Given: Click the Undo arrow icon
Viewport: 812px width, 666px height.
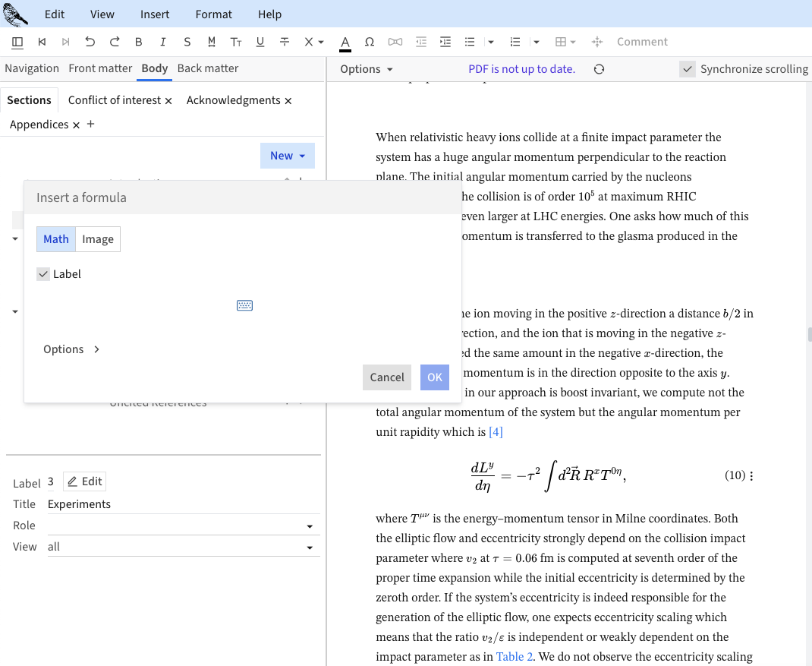Looking at the screenshot, I should coord(90,42).
